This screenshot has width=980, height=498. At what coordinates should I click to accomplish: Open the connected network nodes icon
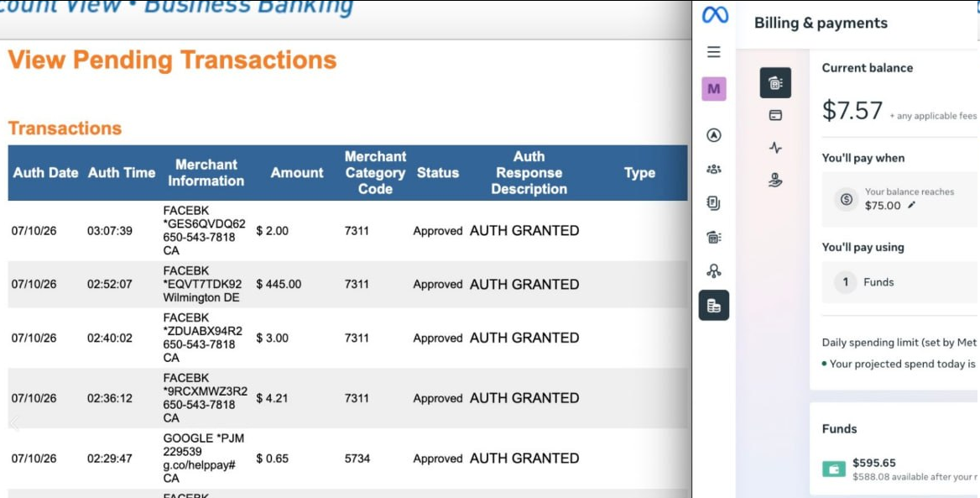714,271
